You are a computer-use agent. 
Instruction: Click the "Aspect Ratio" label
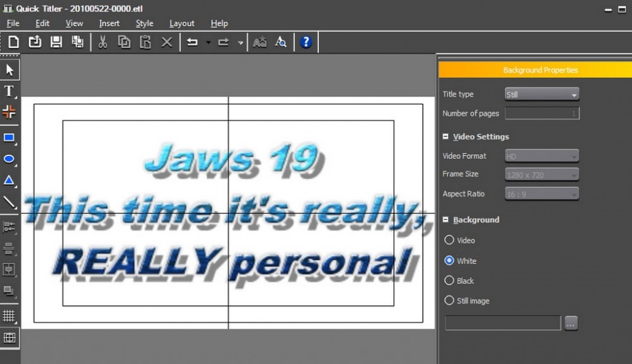click(x=463, y=193)
